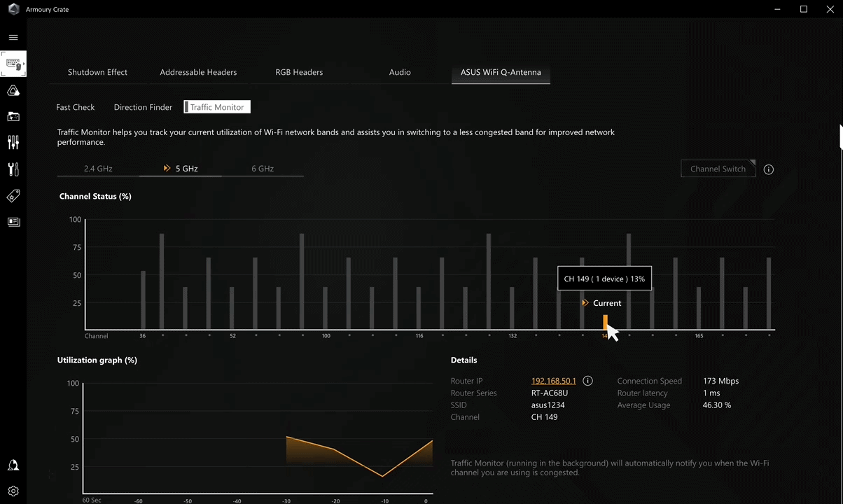This screenshot has width=843, height=504.
Task: Open Settings gear icon in the sidebar
Action: (x=13, y=491)
